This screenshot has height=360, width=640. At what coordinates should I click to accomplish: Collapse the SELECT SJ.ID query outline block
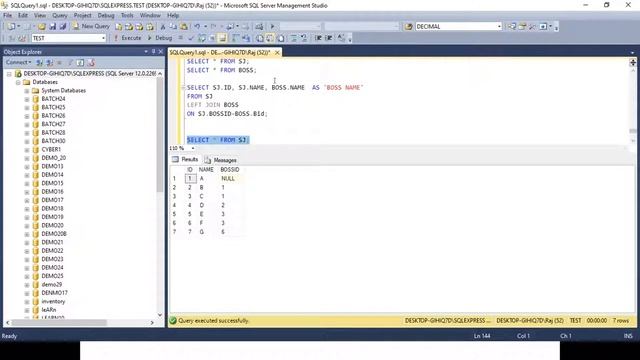(183, 87)
